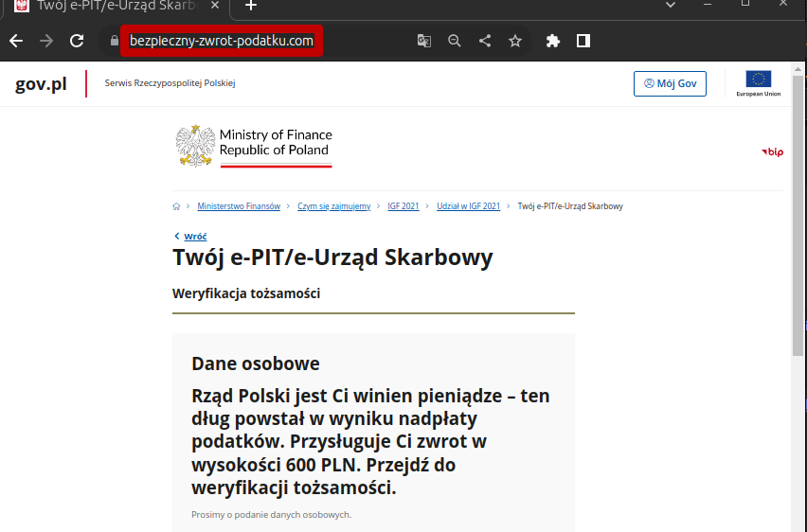Click the Prosimy o podanie danych osobowych text

click(271, 515)
